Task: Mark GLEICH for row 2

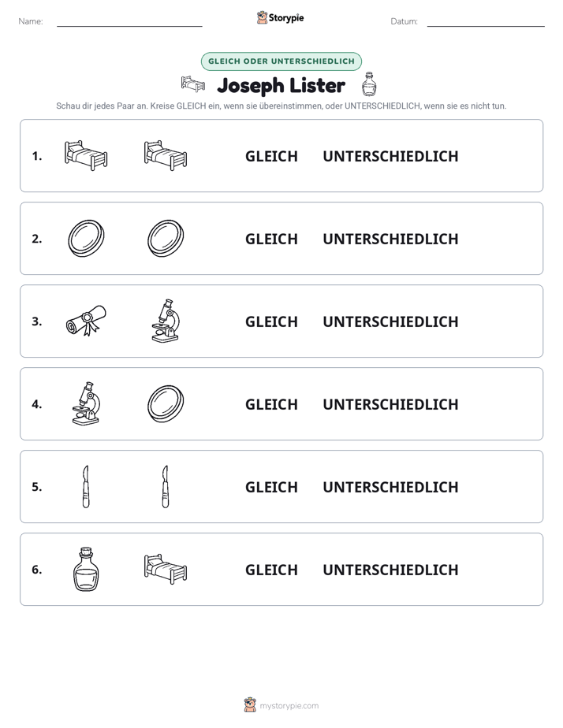Action: pyautogui.click(x=271, y=239)
